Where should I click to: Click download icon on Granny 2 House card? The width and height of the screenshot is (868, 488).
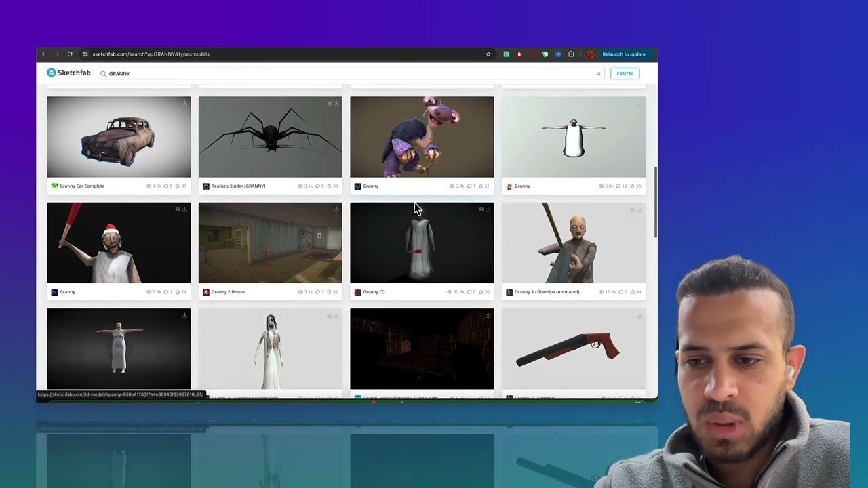click(336, 209)
